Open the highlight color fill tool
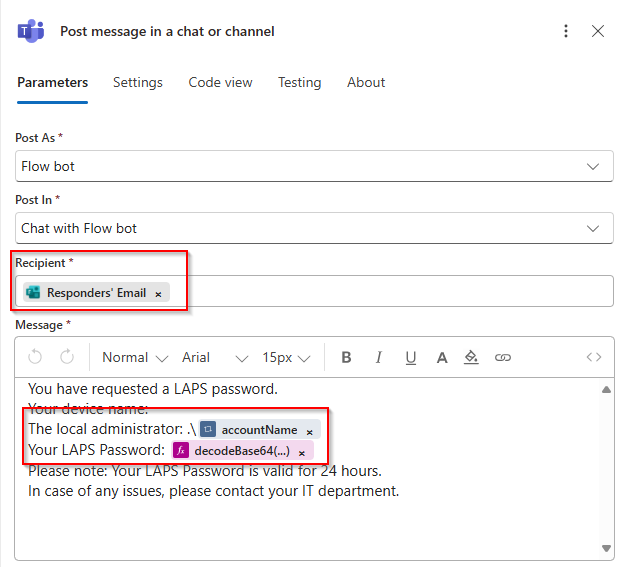The height and width of the screenshot is (567, 626). [x=472, y=357]
